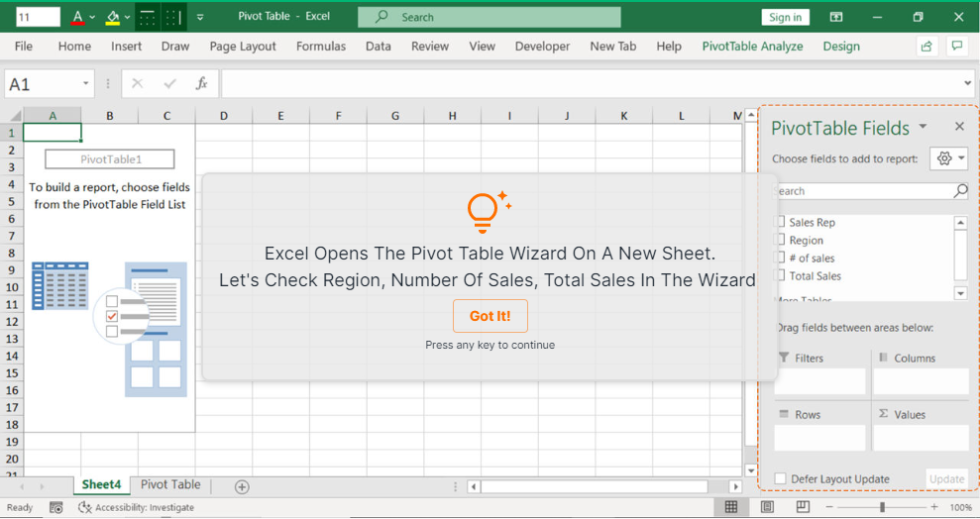Click the zoom slider handle
The height and width of the screenshot is (519, 980).
883,507
